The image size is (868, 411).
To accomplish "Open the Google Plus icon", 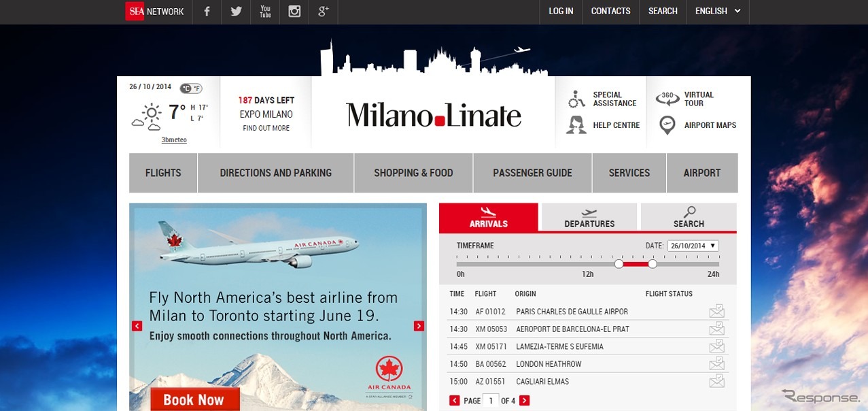I will coord(324,12).
